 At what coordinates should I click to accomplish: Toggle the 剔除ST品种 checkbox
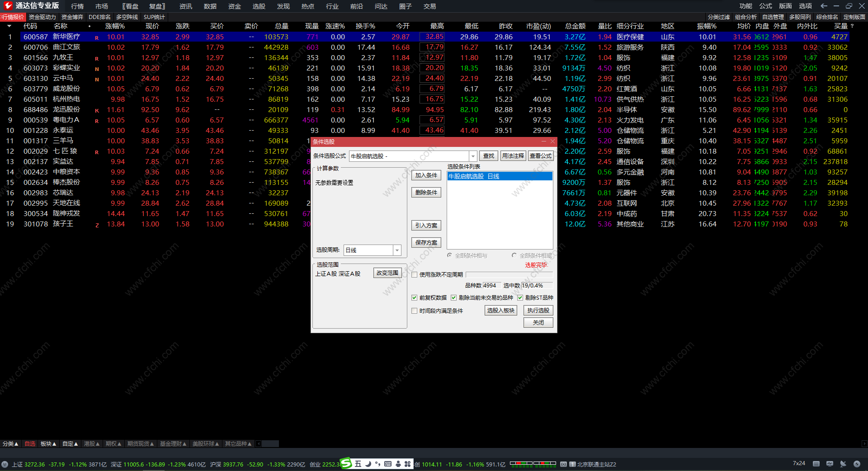[x=520, y=297]
